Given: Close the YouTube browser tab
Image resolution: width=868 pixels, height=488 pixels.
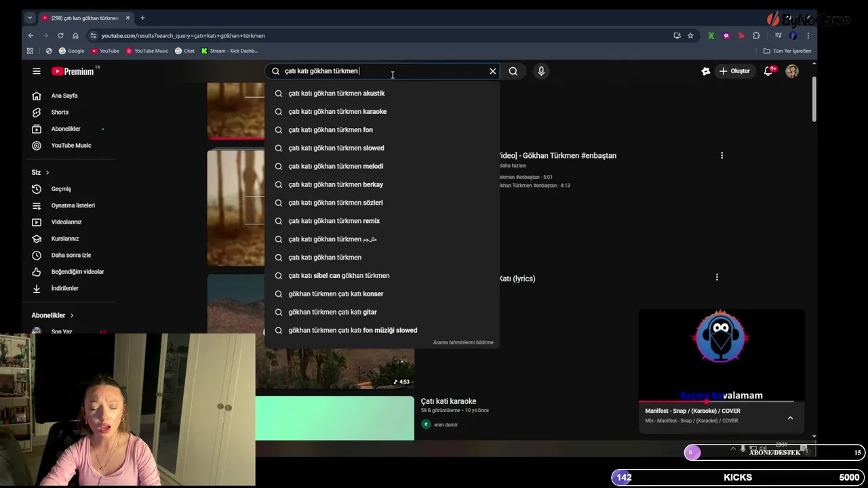Looking at the screenshot, I should [127, 18].
